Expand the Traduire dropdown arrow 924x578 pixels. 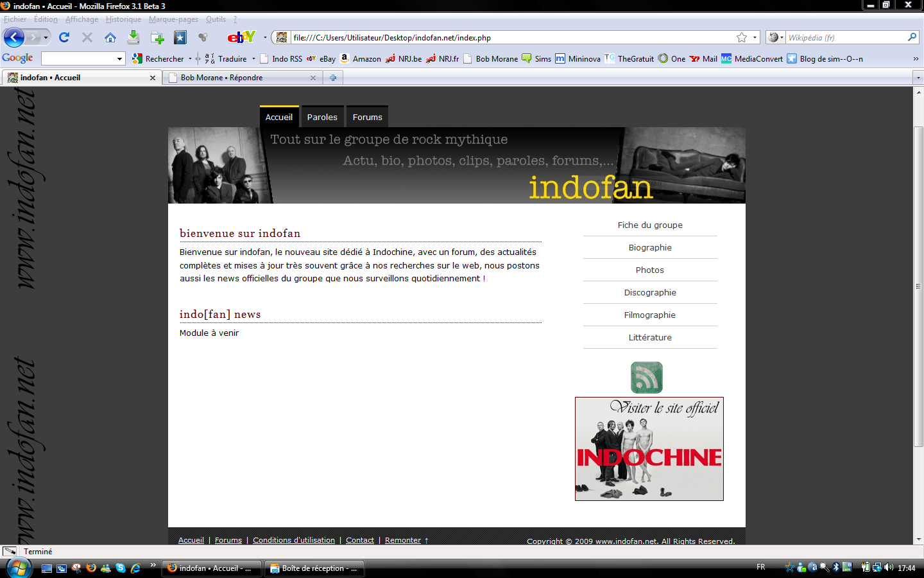coord(253,58)
